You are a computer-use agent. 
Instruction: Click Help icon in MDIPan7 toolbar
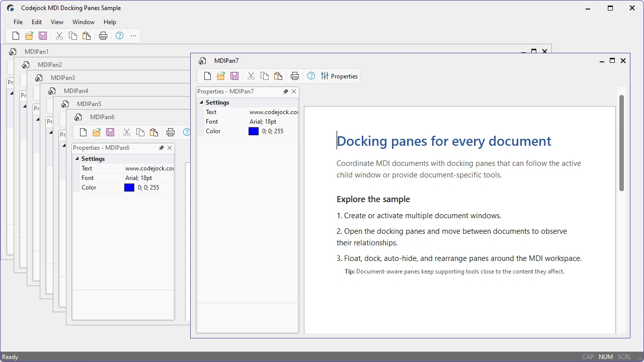311,76
